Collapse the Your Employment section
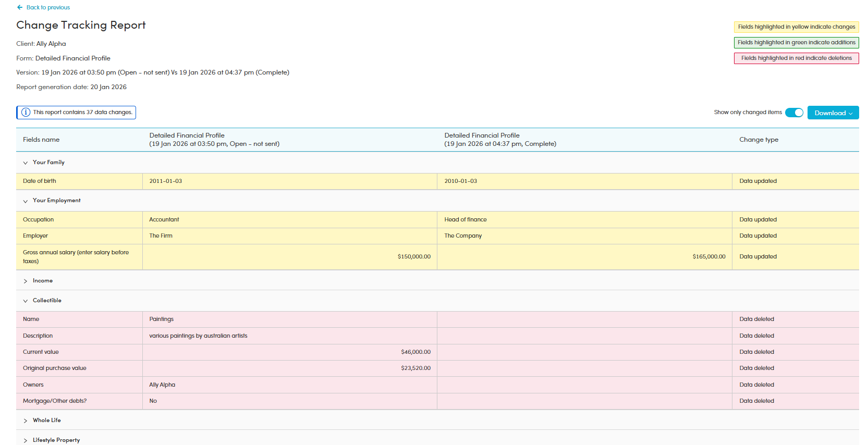 (x=26, y=201)
